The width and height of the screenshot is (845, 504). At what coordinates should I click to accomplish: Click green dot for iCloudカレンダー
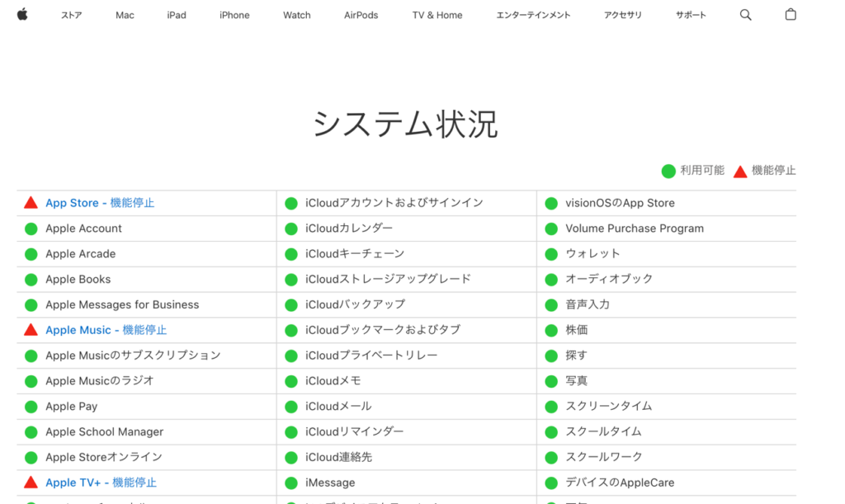point(291,228)
